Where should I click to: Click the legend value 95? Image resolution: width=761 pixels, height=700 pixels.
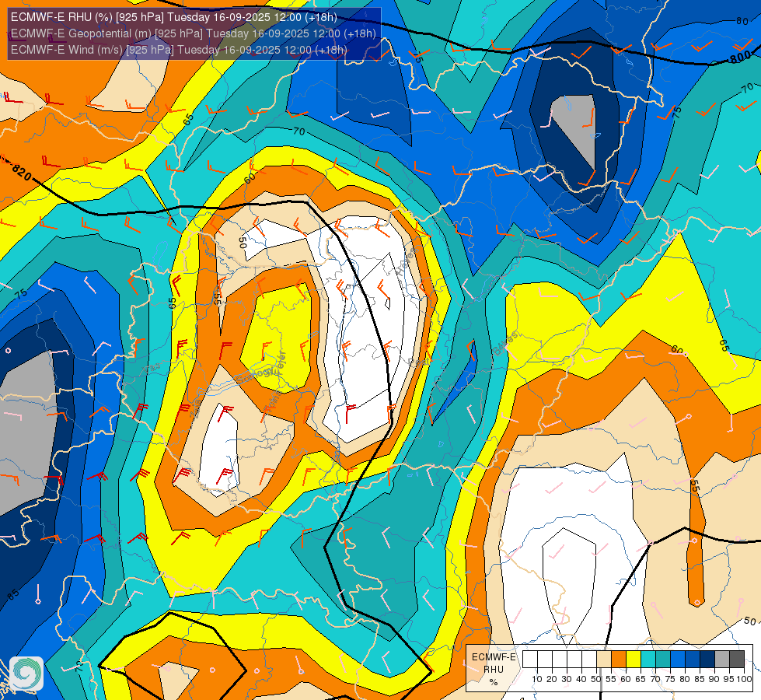tap(729, 679)
